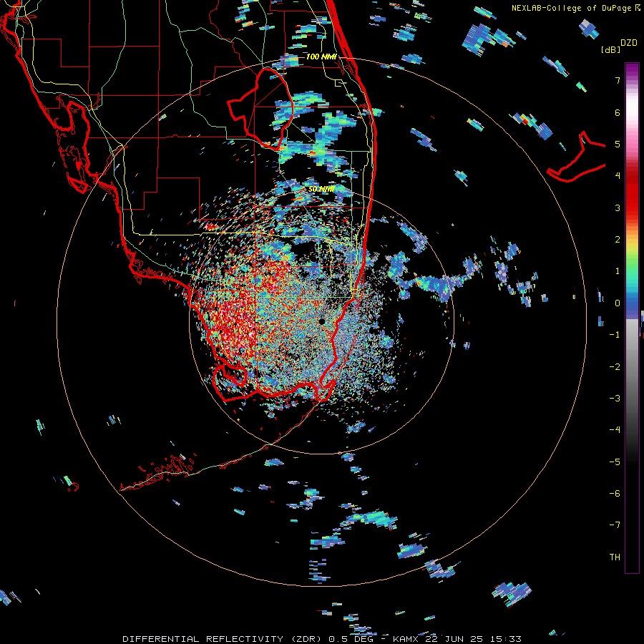Click the -4 value on the color scale
The width and height of the screenshot is (644, 644).
tap(615, 430)
